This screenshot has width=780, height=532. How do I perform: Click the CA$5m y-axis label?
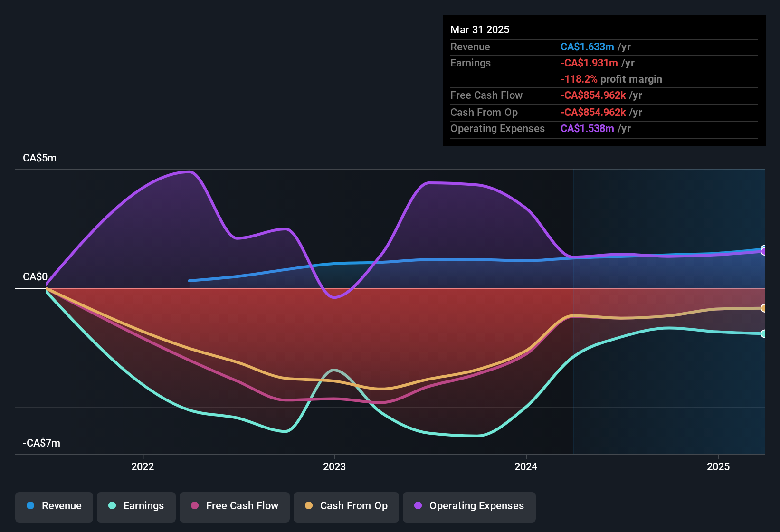tap(39, 158)
